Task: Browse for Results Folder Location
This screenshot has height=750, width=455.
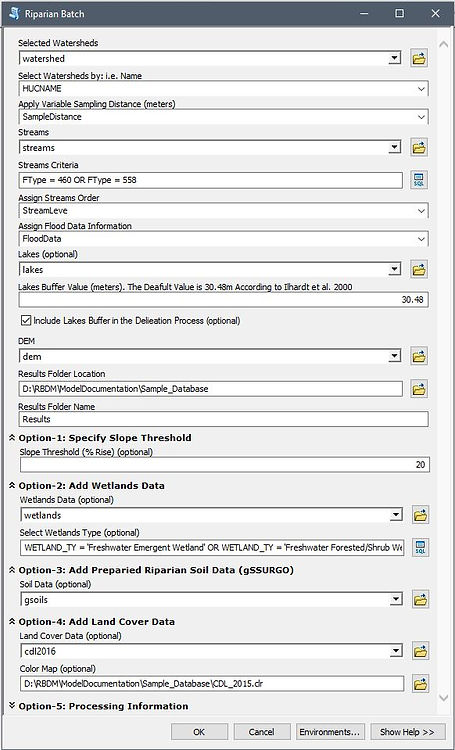Action: click(x=419, y=389)
